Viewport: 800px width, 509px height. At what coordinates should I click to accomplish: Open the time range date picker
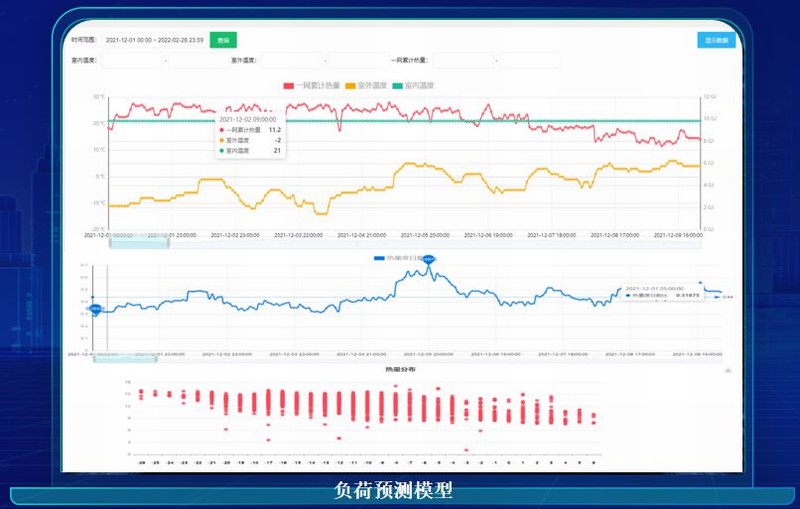[x=153, y=40]
